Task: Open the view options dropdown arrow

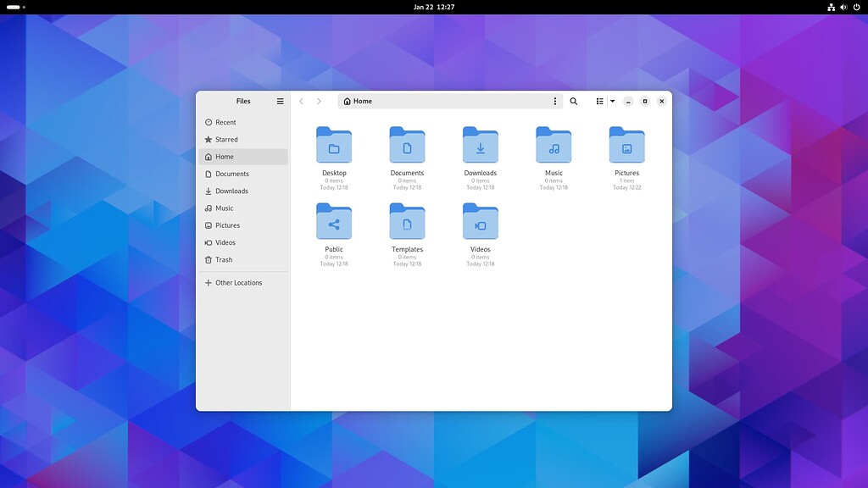Action: [x=613, y=101]
